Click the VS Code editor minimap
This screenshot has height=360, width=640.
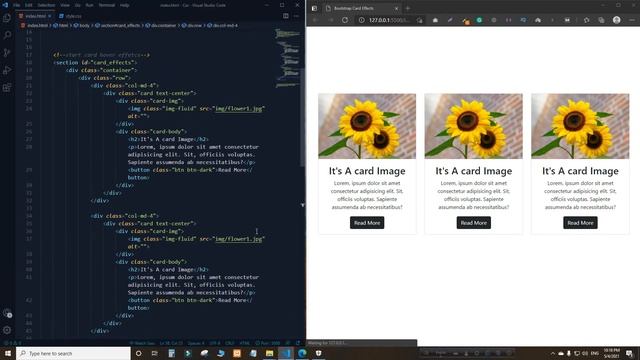click(x=287, y=57)
